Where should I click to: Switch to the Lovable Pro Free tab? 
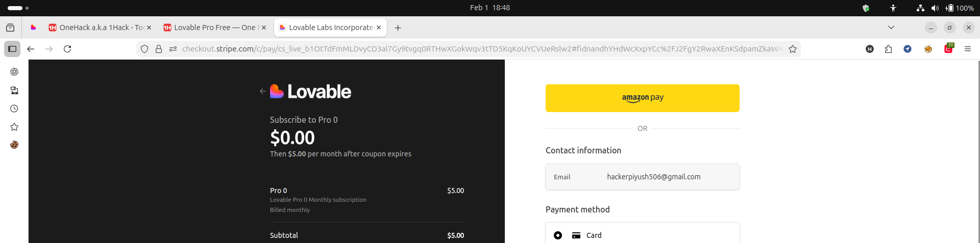coord(210,28)
